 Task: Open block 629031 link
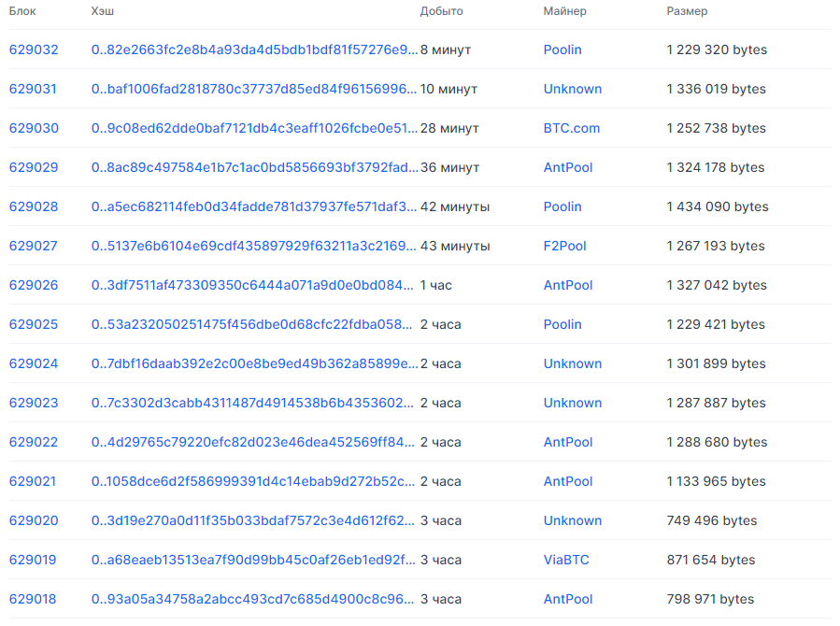coord(33,89)
